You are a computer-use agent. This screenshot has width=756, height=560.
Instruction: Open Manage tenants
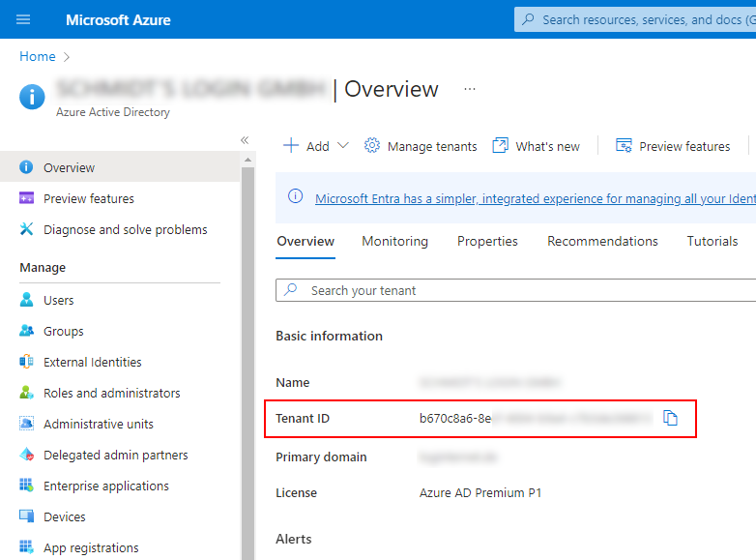point(432,146)
